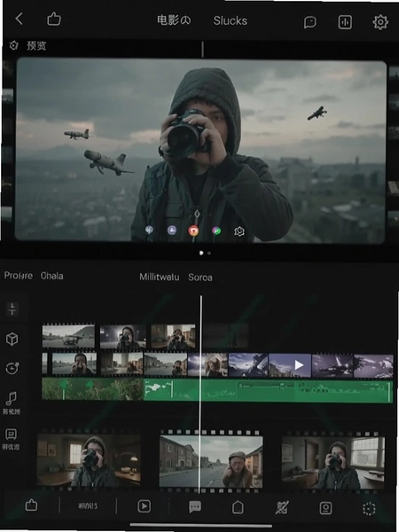Screen dimensions: 399x532
Task: Select the split track icon in sidebar
Action: point(12,309)
